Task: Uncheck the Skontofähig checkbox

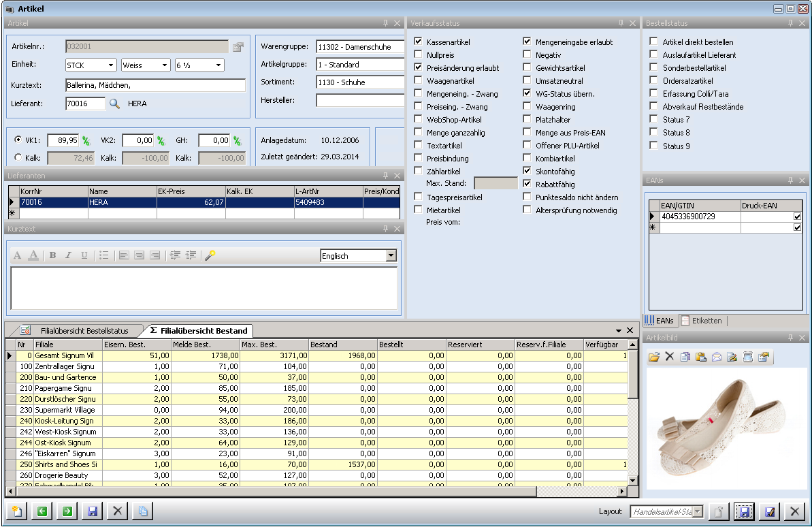Action: 527,172
